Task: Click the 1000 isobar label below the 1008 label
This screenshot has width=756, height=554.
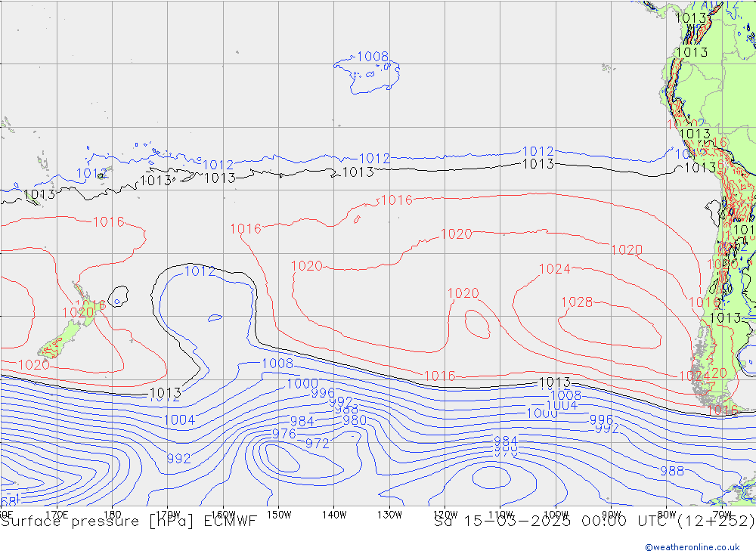Action: point(302,384)
